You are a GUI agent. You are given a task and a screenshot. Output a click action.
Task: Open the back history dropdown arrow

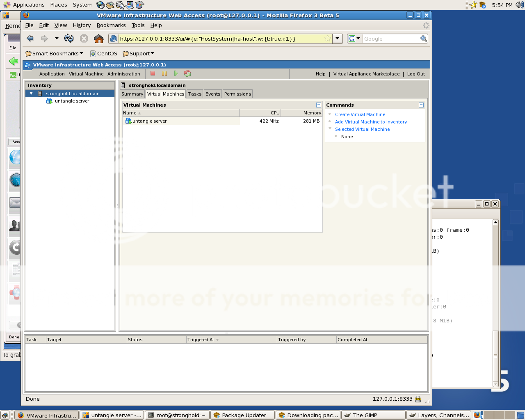(x=57, y=39)
